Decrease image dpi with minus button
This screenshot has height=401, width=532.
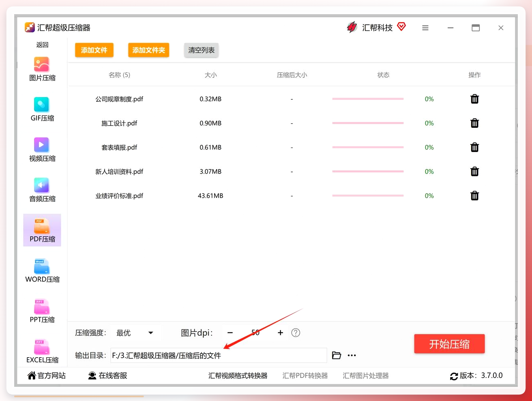point(230,333)
